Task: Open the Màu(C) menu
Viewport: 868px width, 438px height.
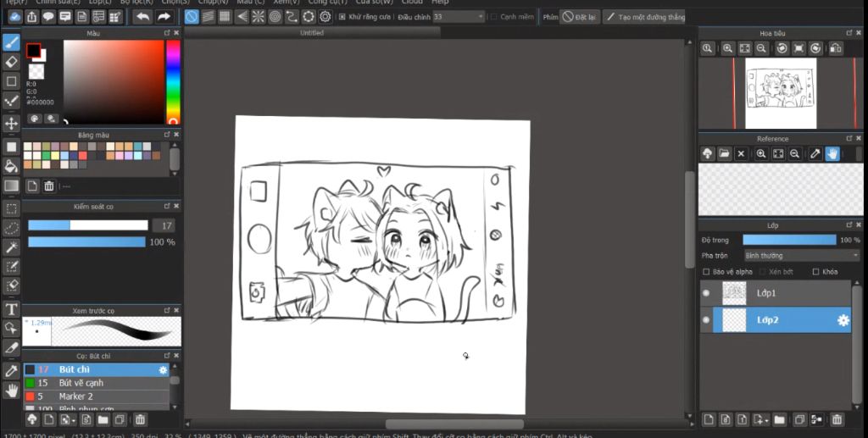Action: [251, 3]
